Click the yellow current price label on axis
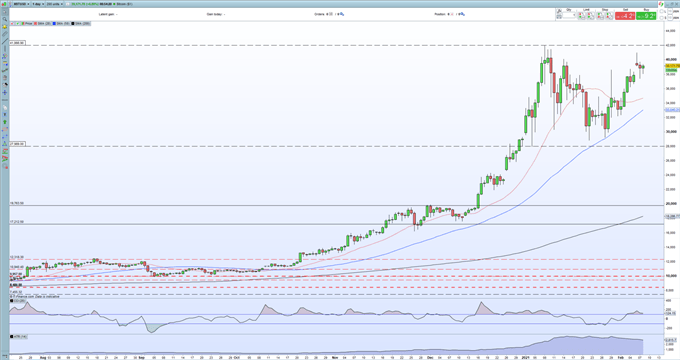This screenshot has width=680, height=360. (672, 66)
